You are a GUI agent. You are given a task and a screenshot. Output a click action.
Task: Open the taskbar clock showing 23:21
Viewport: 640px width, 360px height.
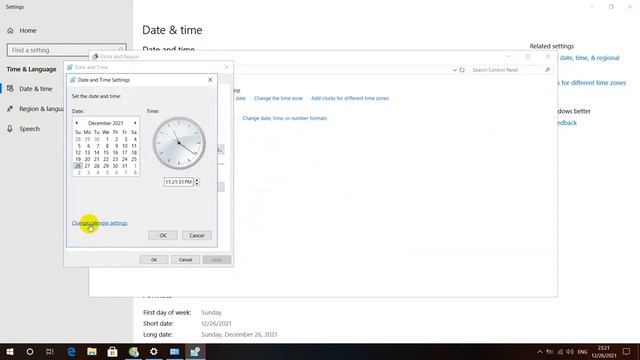pyautogui.click(x=604, y=351)
